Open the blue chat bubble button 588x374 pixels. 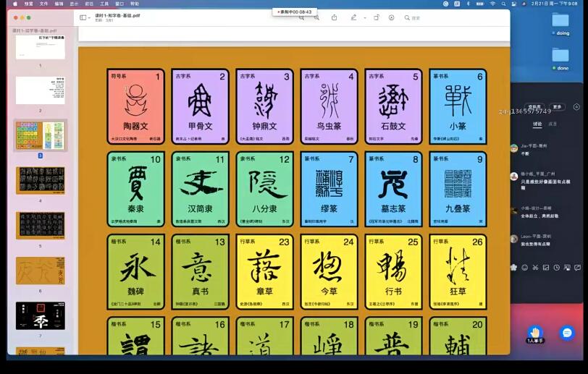click(567, 332)
